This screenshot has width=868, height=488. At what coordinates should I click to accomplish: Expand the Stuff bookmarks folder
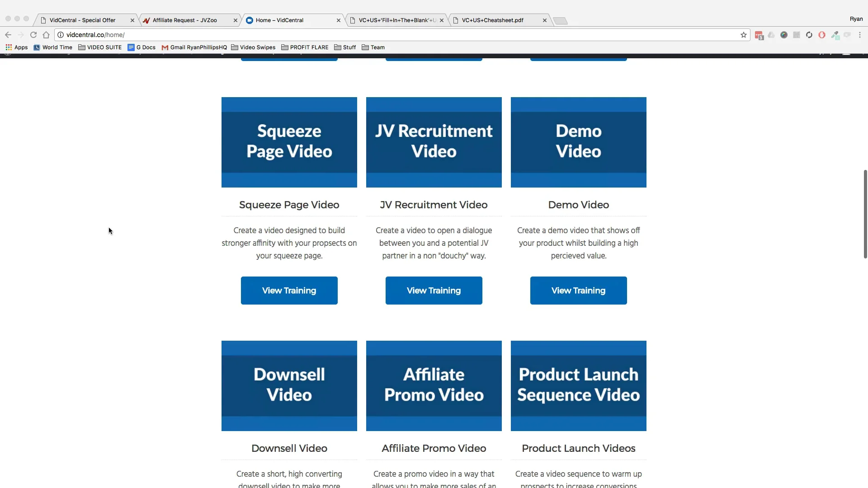[345, 47]
